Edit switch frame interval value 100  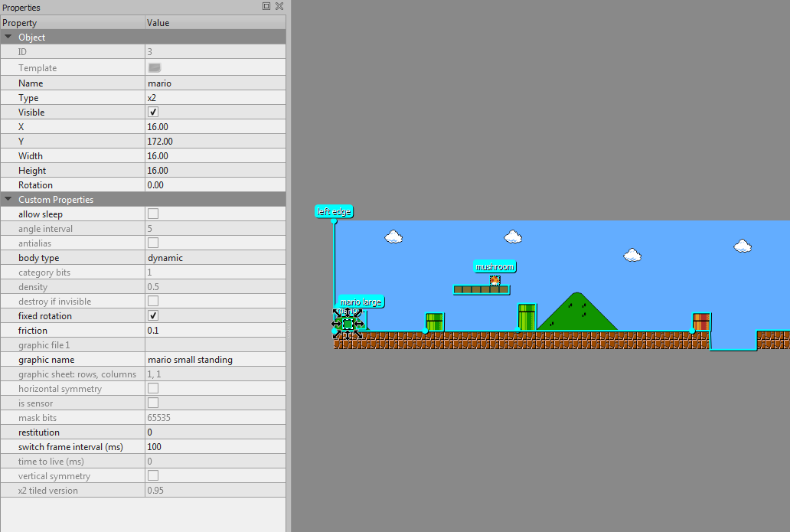(216, 447)
